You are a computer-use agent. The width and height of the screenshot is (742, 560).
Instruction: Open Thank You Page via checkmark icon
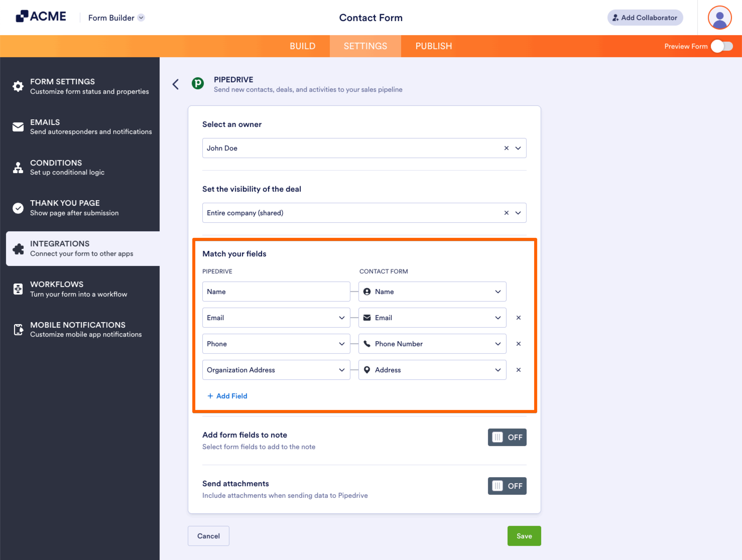tap(19, 208)
